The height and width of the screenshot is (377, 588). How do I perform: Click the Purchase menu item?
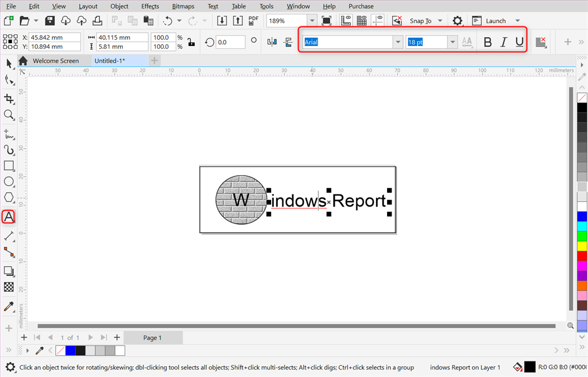[x=361, y=6]
